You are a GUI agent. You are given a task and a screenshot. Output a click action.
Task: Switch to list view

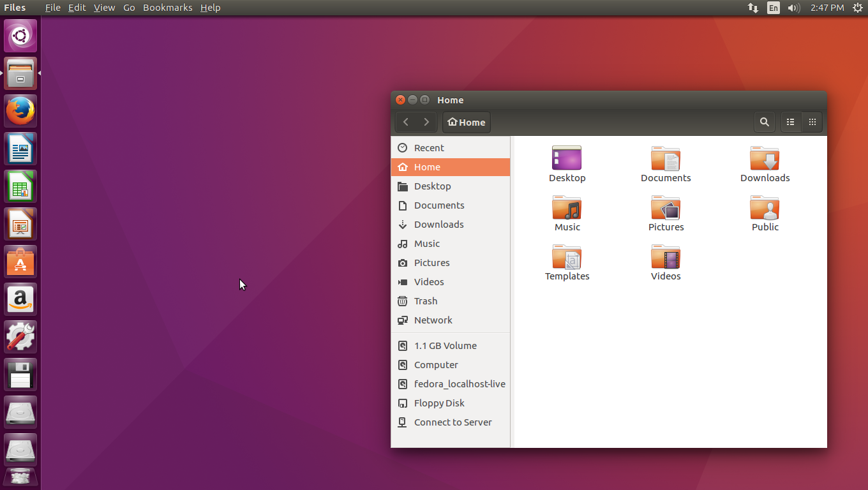click(x=791, y=122)
